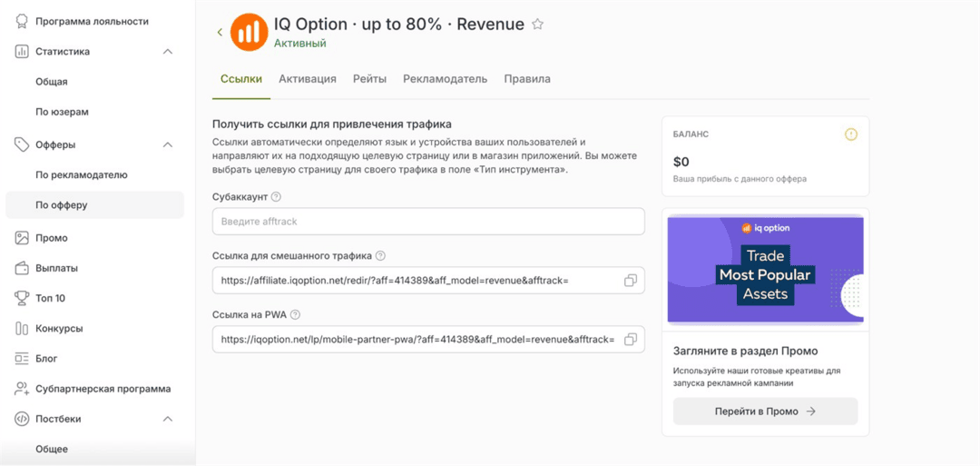Open По юзерам statistics page
This screenshot has width=980, height=466.
coord(62,112)
